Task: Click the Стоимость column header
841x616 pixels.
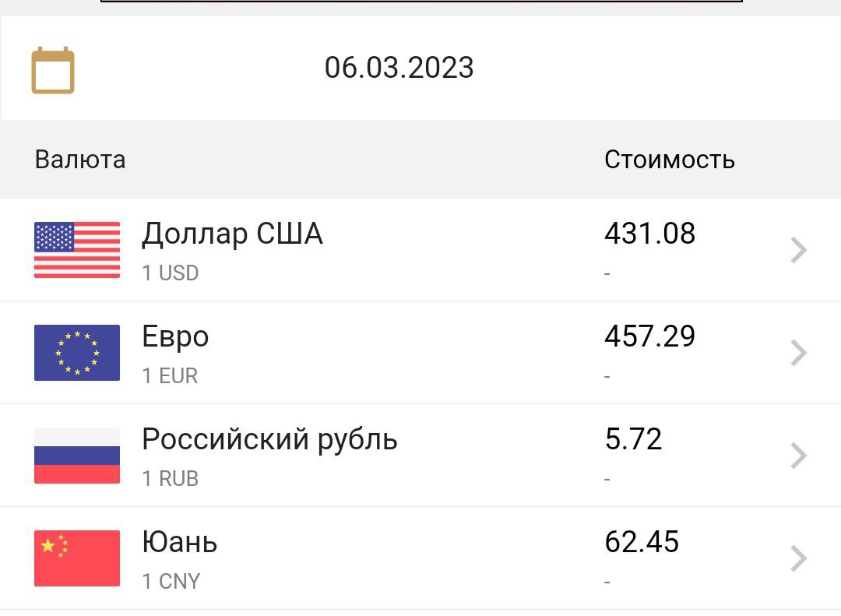Action: (x=669, y=160)
